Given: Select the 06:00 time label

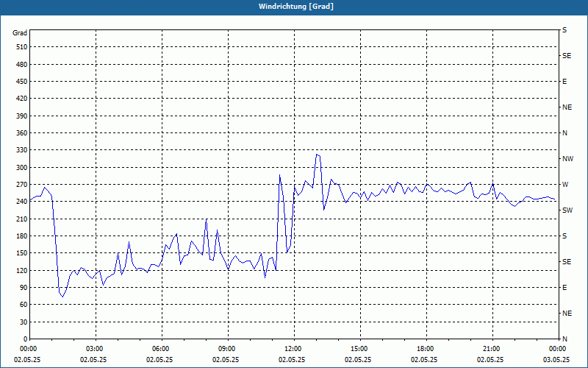Looking at the screenshot, I should [x=162, y=348].
